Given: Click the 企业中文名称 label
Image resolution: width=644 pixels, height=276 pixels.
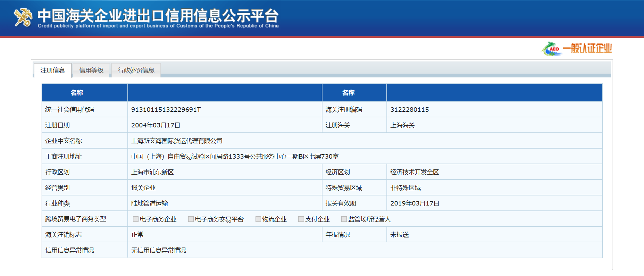Looking at the screenshot, I should pyautogui.click(x=64, y=141).
